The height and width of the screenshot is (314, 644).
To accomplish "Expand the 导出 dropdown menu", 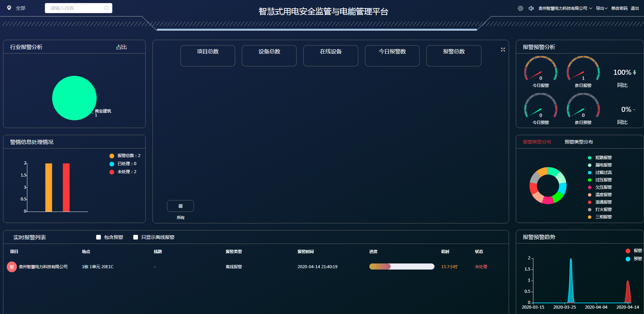I will (x=601, y=8).
